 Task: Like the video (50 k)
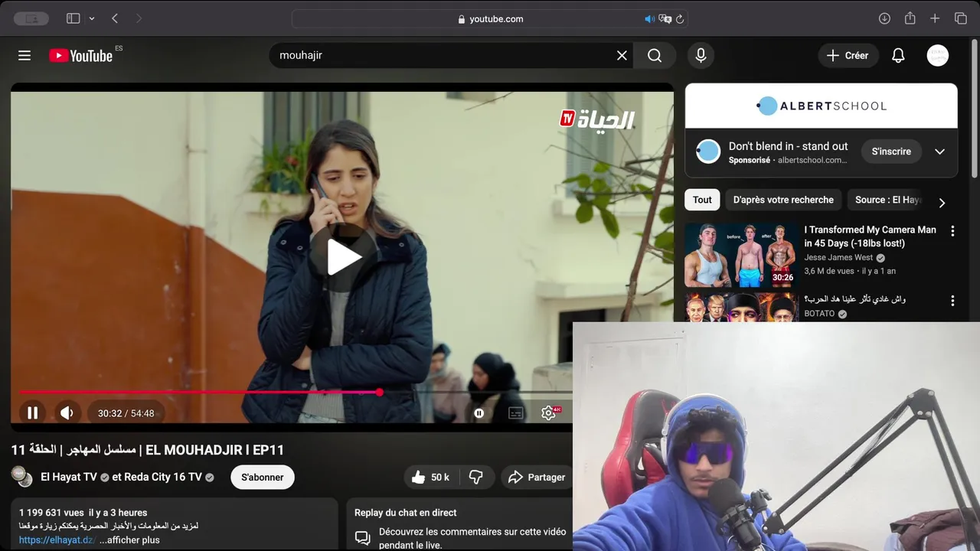point(430,477)
